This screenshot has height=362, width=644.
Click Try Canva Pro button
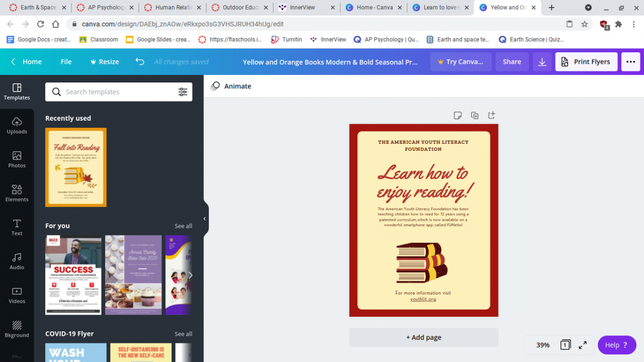click(461, 62)
